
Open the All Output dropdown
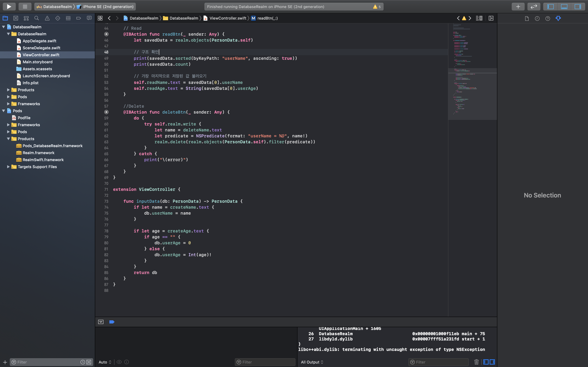click(312, 362)
